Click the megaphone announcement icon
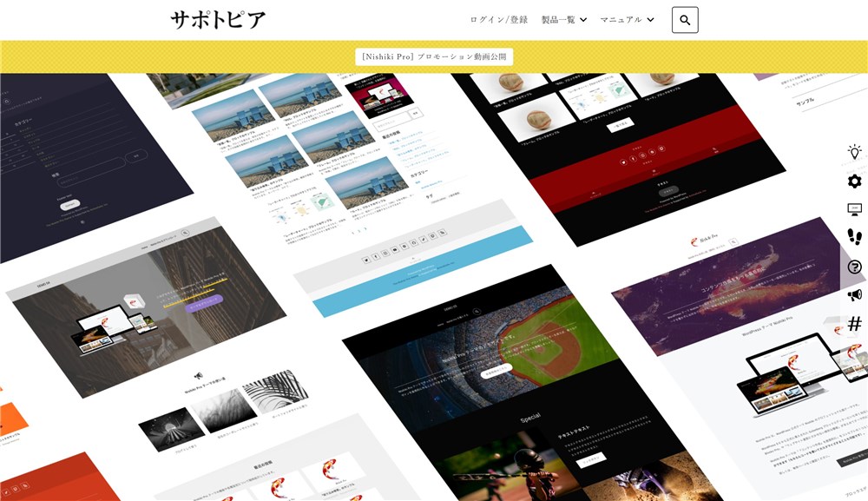 (x=855, y=295)
